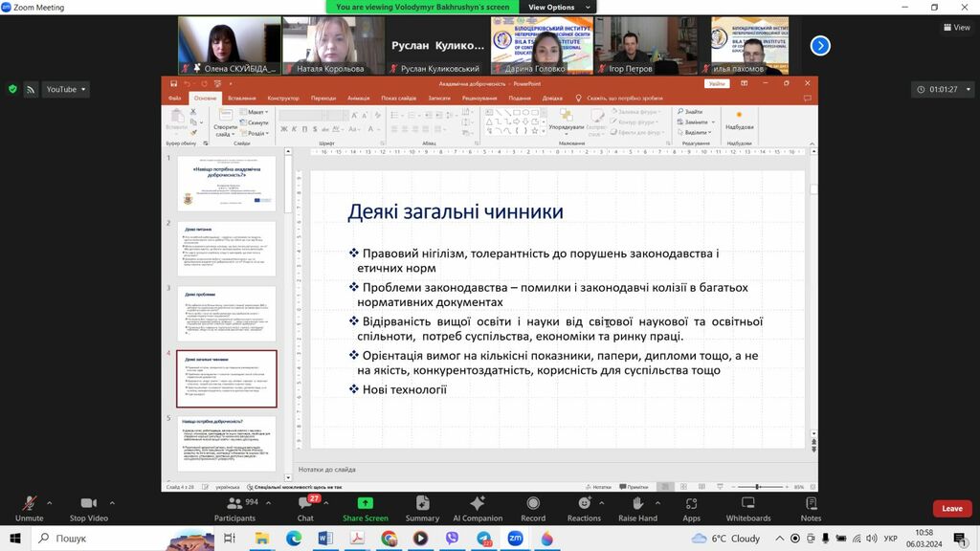Open the meeting Summary

[422, 507]
